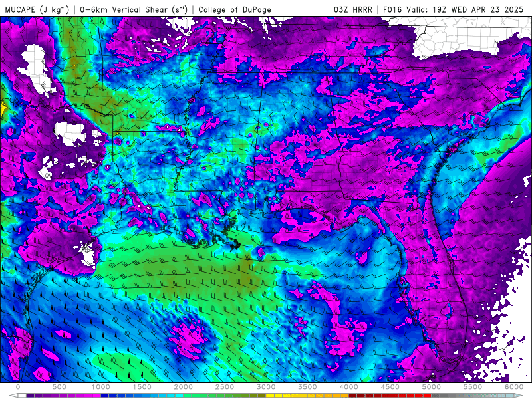Click the 5500 value on the color scale
The image size is (532, 399).
pos(473,387)
